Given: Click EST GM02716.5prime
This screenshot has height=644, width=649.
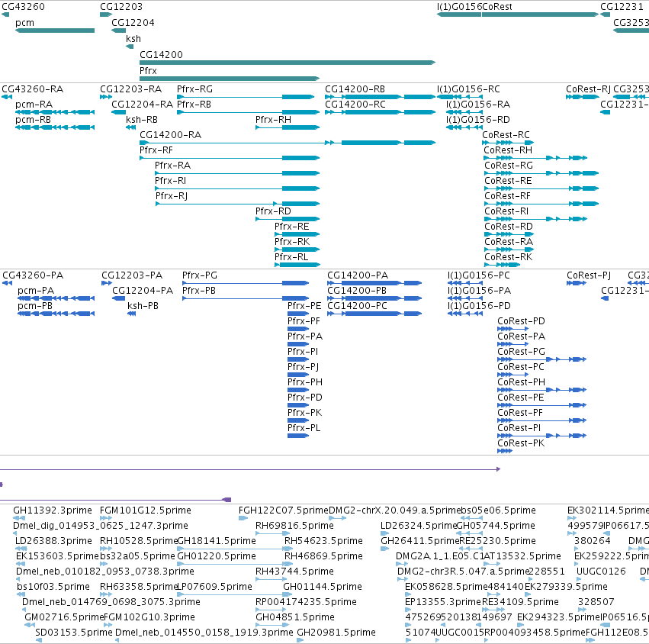Looking at the screenshot, I should coord(64,617).
